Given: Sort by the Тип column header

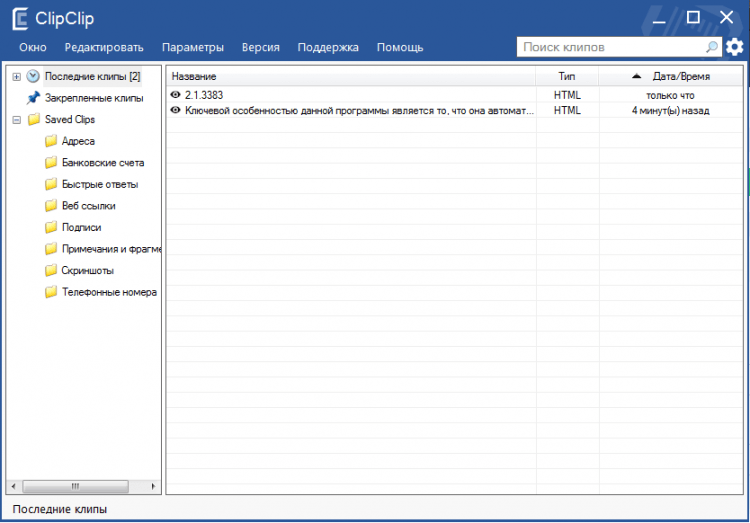Looking at the screenshot, I should click(x=567, y=76).
